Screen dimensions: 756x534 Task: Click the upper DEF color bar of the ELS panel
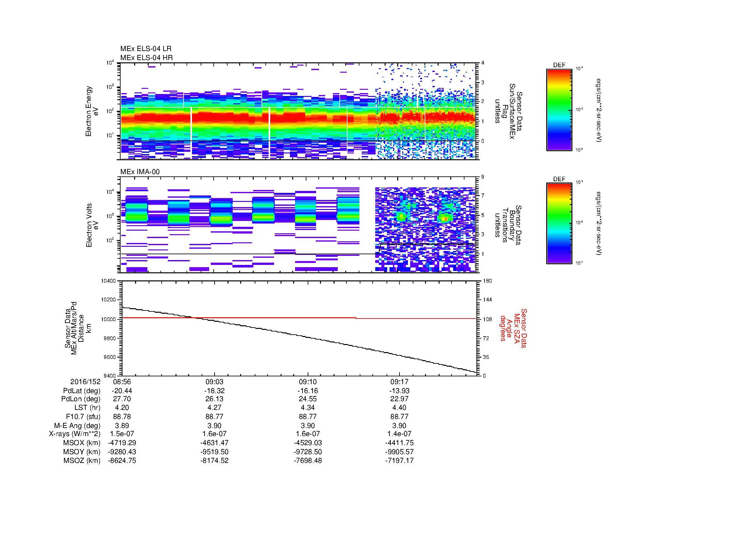point(559,110)
